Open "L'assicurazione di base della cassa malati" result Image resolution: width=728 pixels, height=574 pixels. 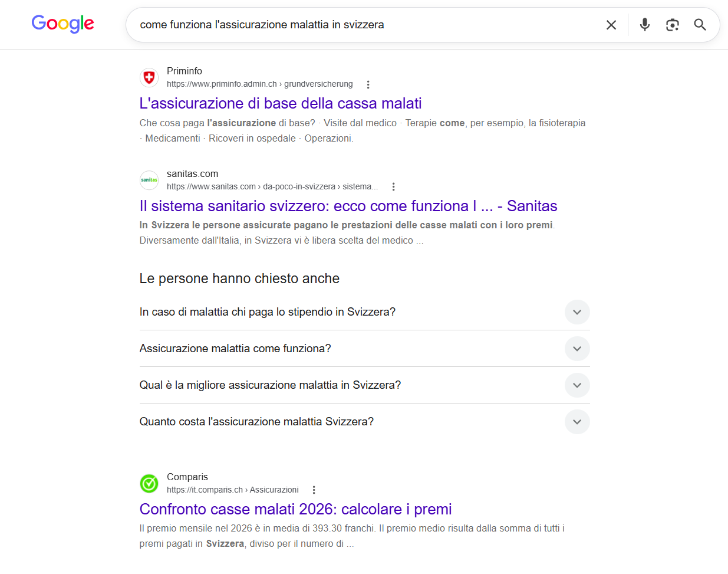(281, 103)
